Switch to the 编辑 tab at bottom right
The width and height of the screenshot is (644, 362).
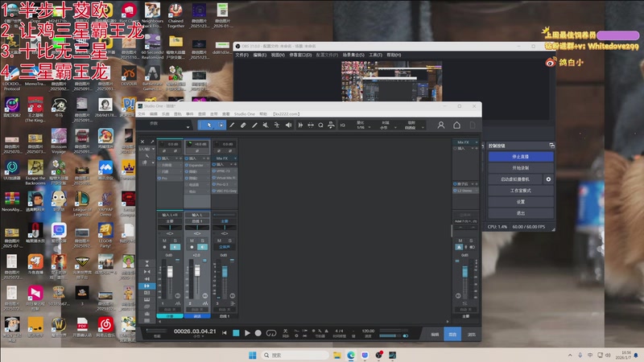tap(435, 332)
